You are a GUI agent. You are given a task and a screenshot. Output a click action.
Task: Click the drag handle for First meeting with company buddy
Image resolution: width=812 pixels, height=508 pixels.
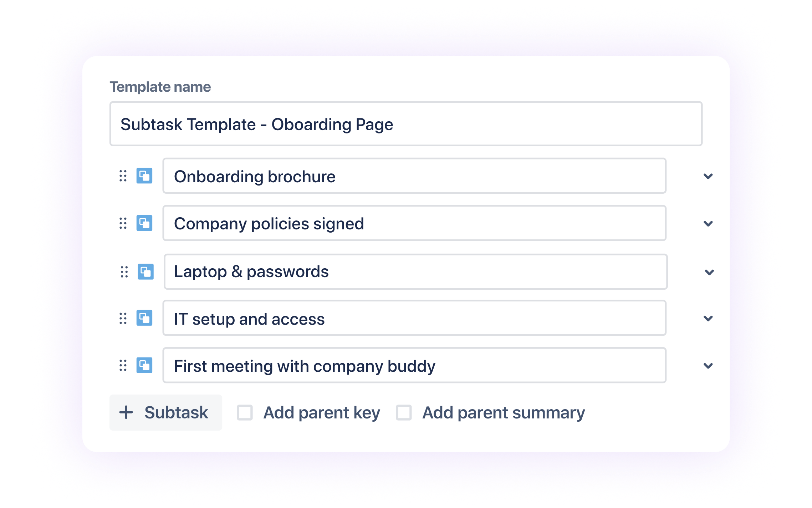(x=123, y=366)
